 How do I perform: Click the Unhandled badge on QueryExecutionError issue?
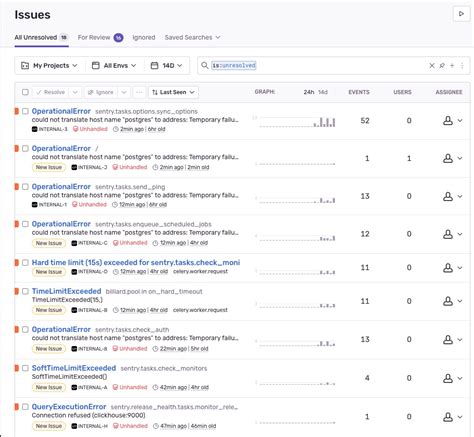coord(130,426)
